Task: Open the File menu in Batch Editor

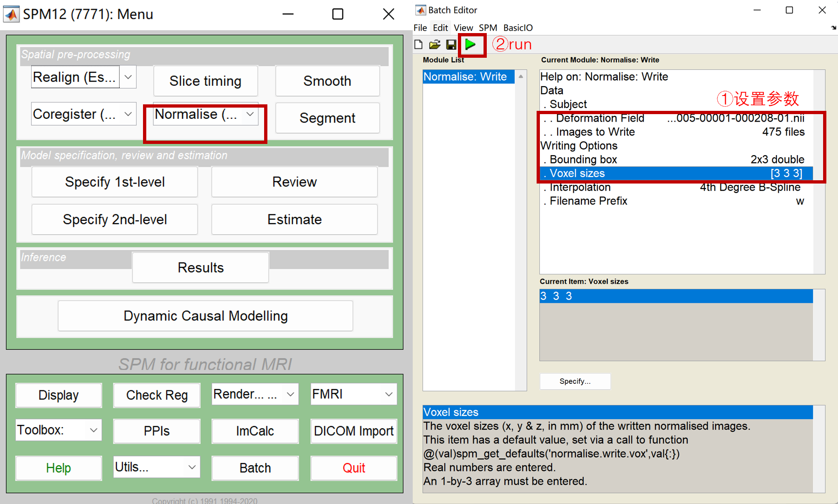Action: click(x=420, y=28)
